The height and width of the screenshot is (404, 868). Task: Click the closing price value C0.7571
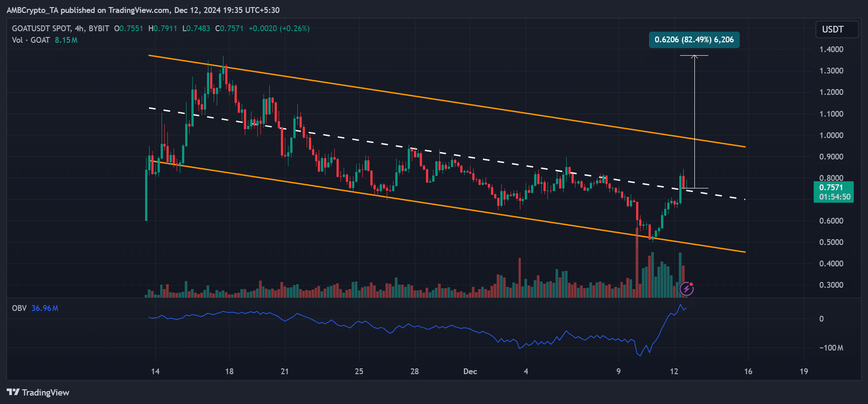point(229,29)
